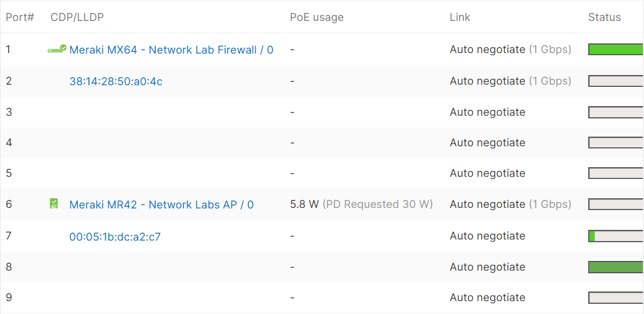Click port 6 status bar
Image resolution: width=644 pixels, height=314 pixels.
coord(616,204)
